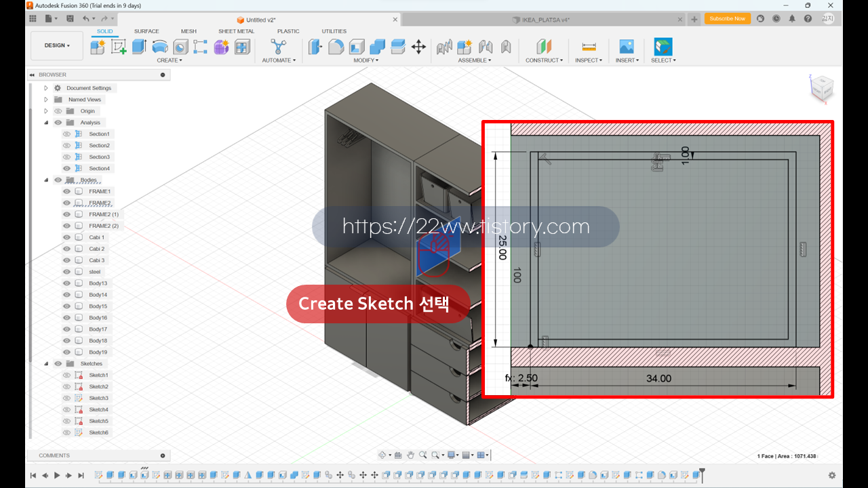Viewport: 868px width, 488px height.
Task: Switch to the SURFACE tab
Action: pos(146,31)
